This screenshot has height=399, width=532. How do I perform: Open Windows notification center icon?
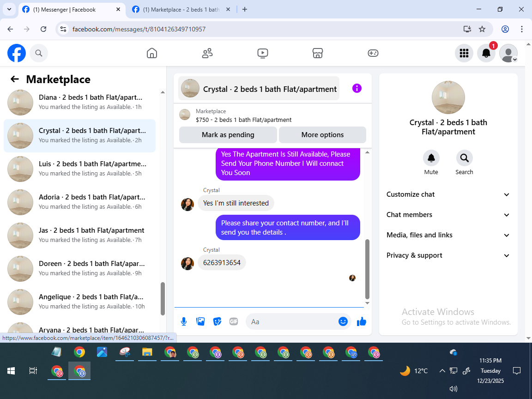(x=517, y=371)
